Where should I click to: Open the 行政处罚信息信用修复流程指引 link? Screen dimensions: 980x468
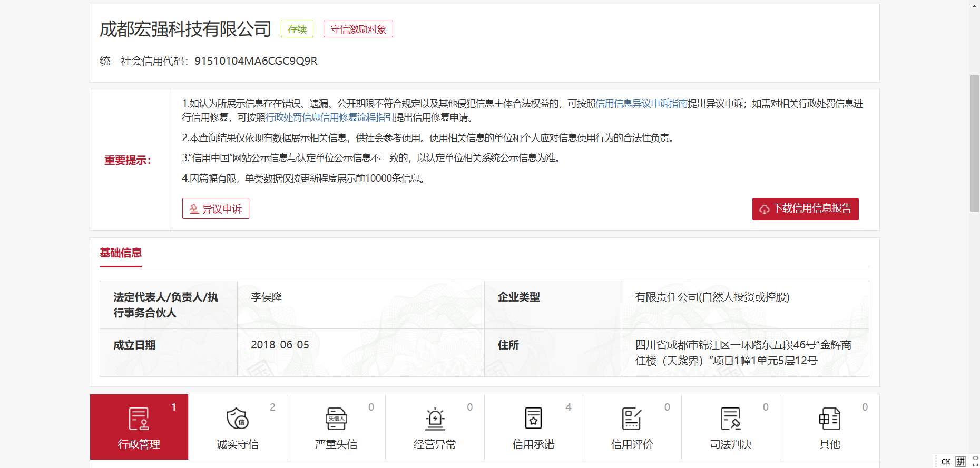click(x=329, y=117)
